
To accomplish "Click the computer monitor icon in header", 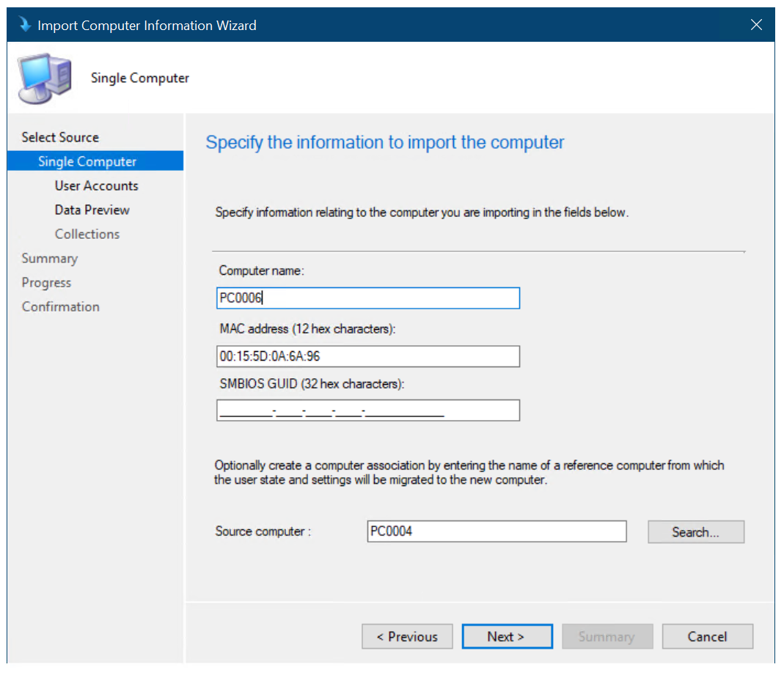I will (45, 78).
